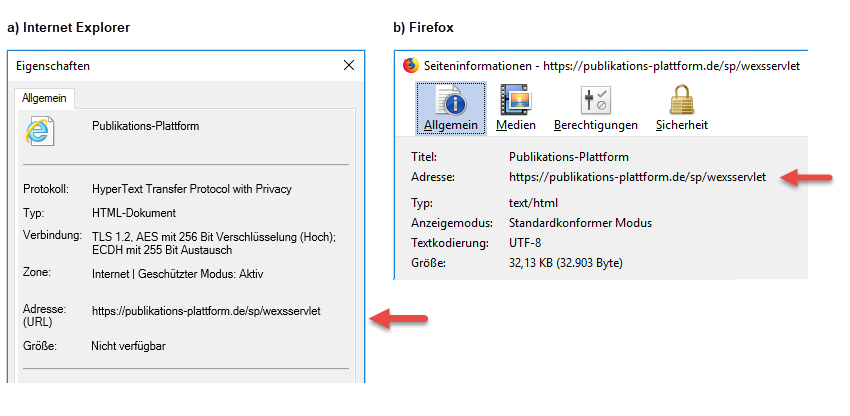Click the Adresse URL value in Firefox page info

[x=638, y=177]
